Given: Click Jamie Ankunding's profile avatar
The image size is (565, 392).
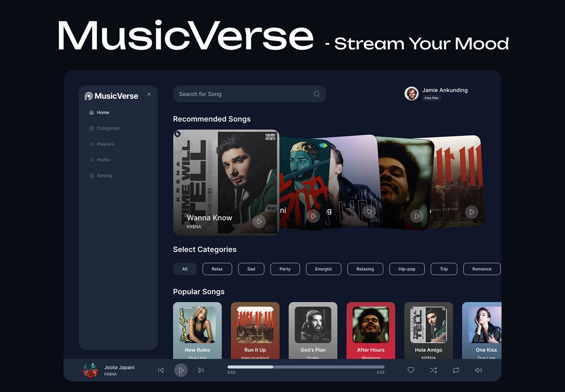Looking at the screenshot, I should [x=412, y=94].
